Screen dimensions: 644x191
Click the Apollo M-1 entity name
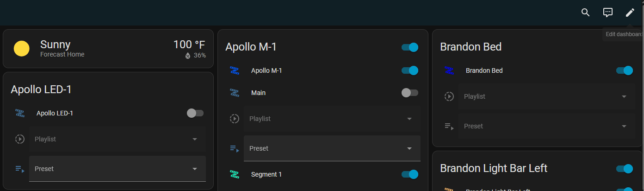[x=266, y=70]
